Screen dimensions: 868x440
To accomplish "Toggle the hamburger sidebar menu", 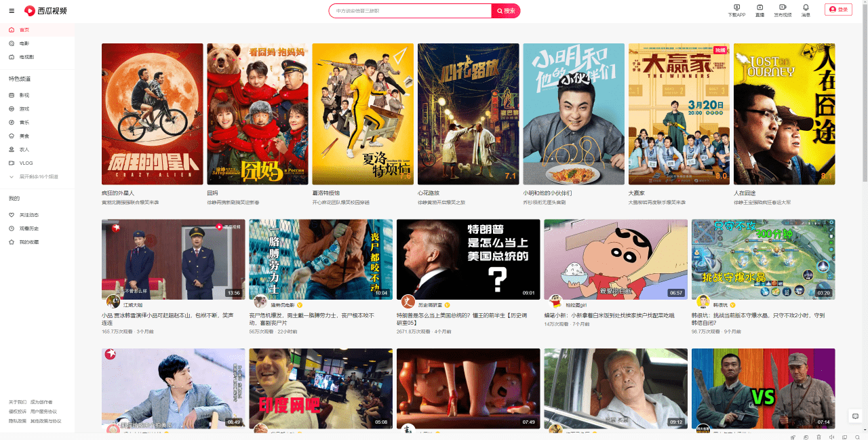I will coord(12,11).
